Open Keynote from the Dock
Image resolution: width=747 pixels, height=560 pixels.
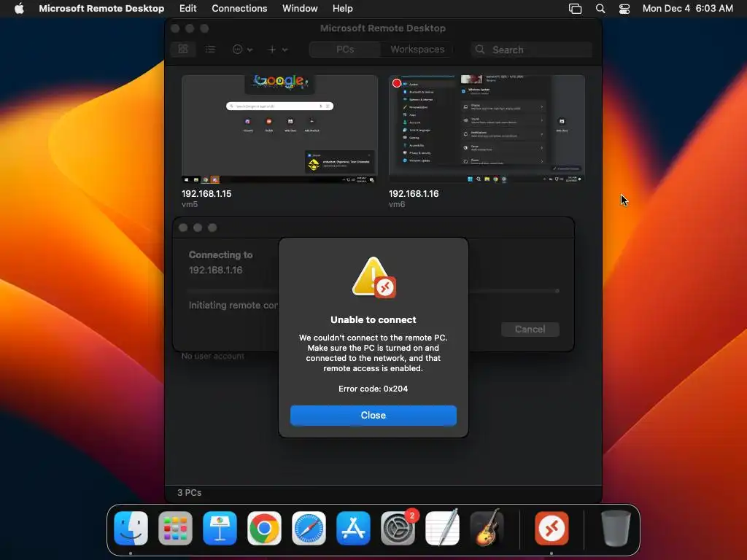(220, 528)
